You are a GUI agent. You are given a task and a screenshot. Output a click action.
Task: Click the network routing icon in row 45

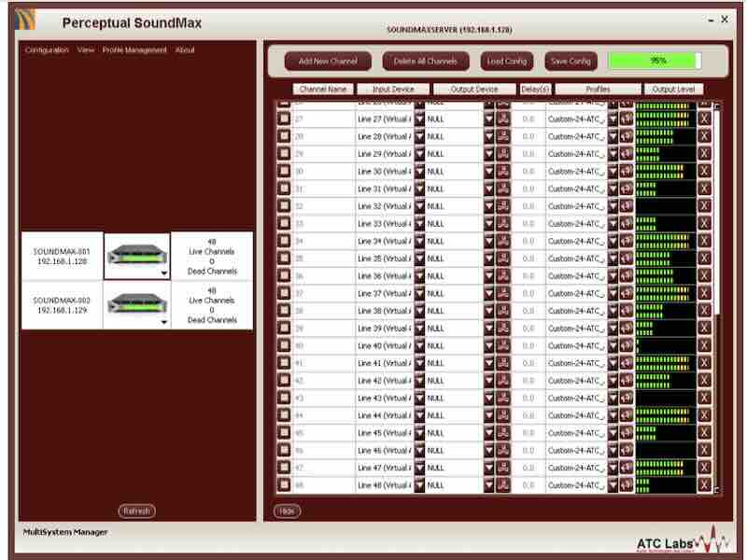point(503,433)
